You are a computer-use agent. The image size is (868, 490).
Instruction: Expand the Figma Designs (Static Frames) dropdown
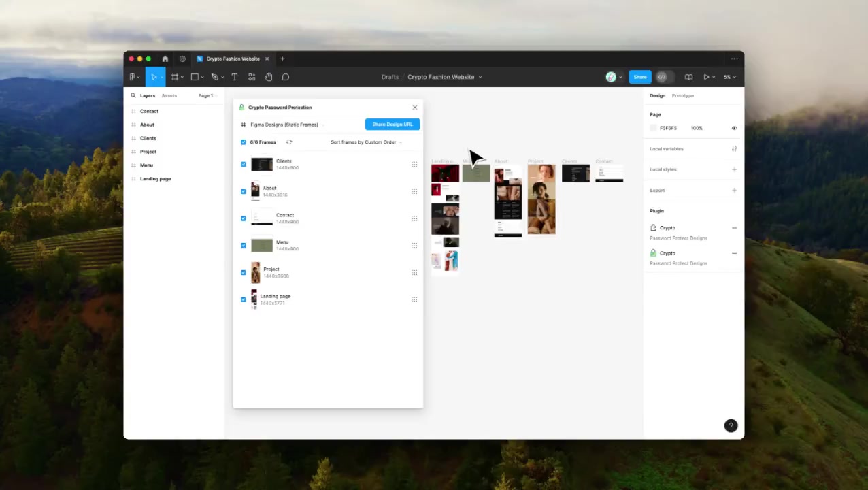286,125
